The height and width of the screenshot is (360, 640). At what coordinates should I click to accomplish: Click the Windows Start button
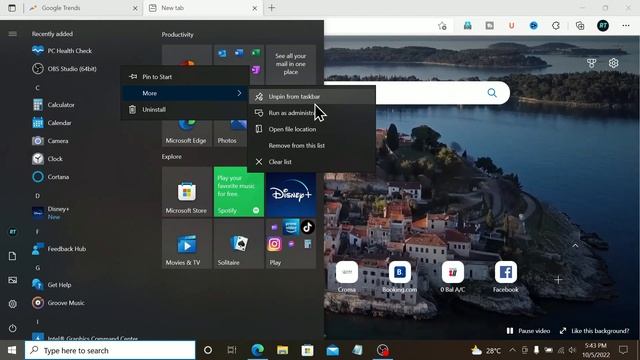12,350
